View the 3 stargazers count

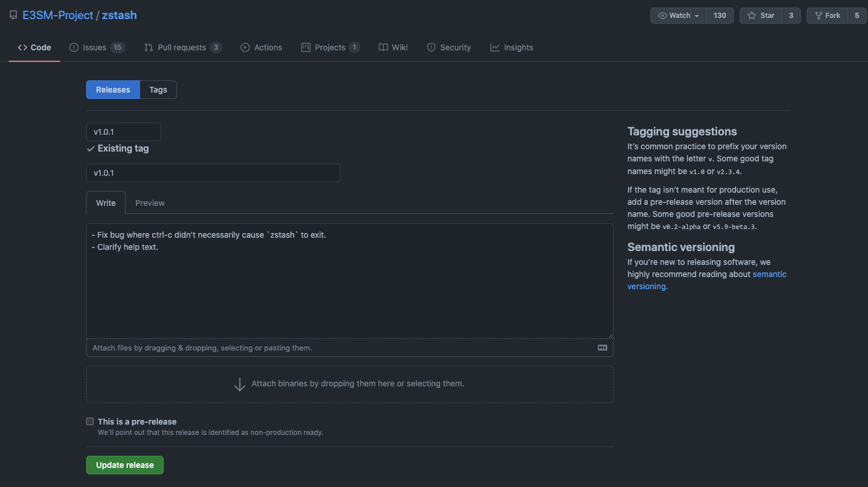point(791,16)
